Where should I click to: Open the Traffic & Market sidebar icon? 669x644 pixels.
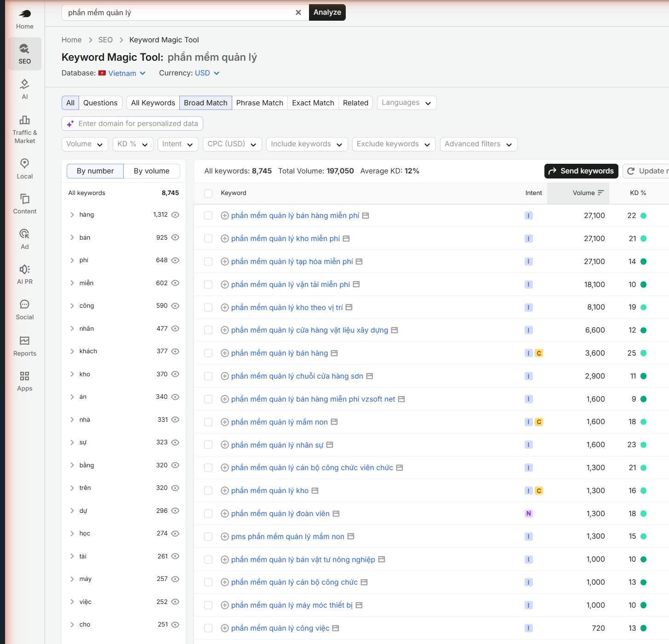[24, 120]
